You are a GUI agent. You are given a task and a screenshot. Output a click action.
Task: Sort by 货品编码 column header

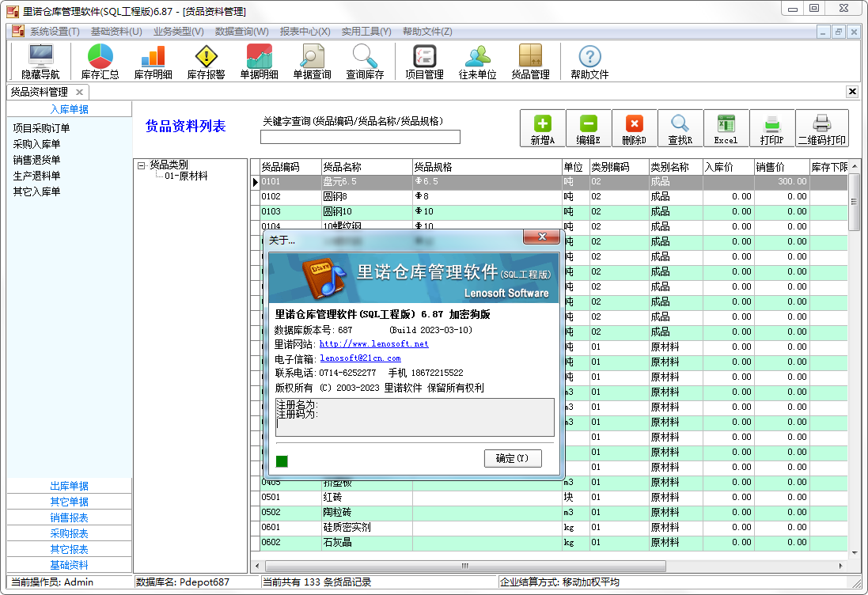click(x=290, y=167)
